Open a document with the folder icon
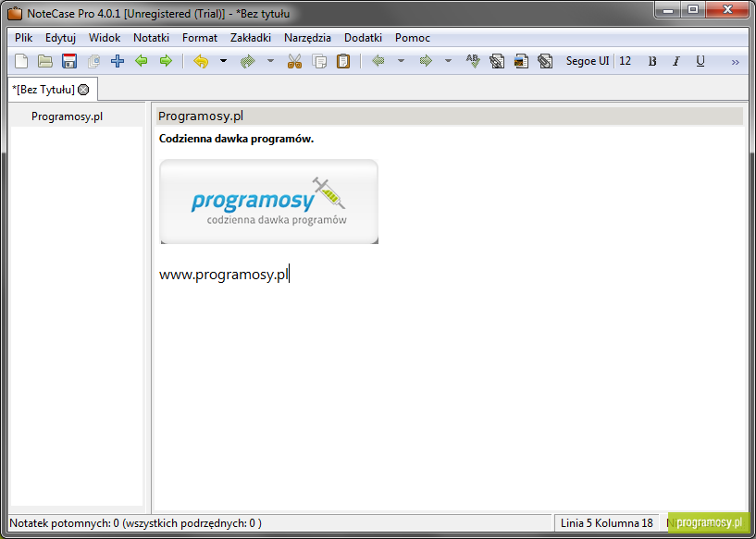This screenshot has width=756, height=539. [x=44, y=61]
